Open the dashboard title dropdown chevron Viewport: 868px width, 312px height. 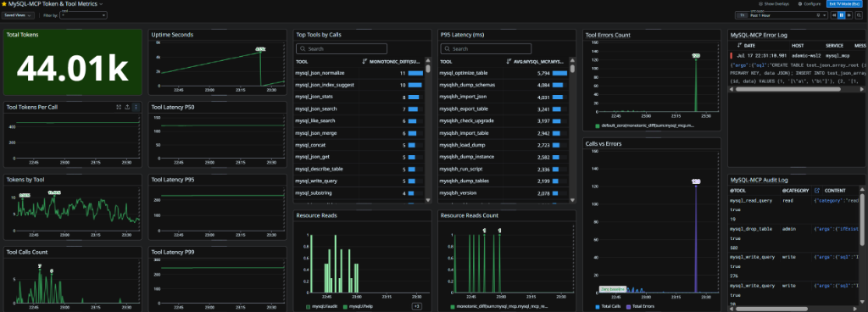tap(101, 4)
